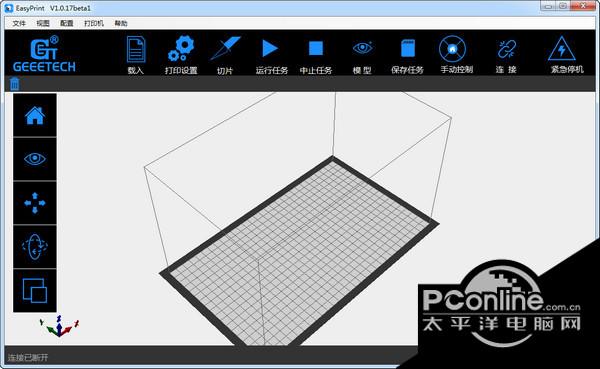Select the overlapping squares scale tool
The width and height of the screenshot is (600, 369).
tap(35, 291)
